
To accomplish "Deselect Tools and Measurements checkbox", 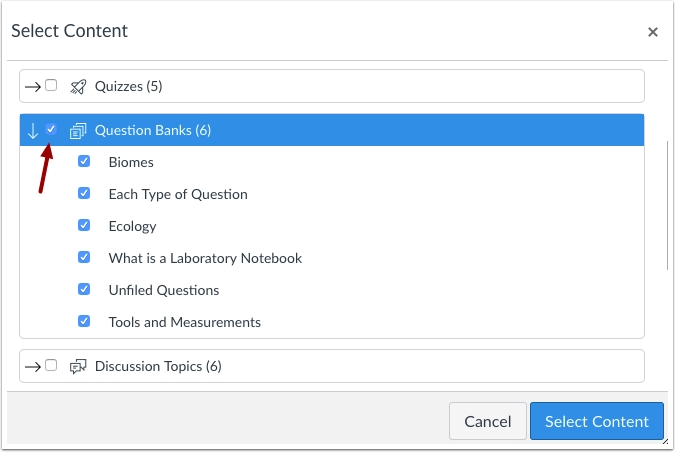I will tap(85, 322).
